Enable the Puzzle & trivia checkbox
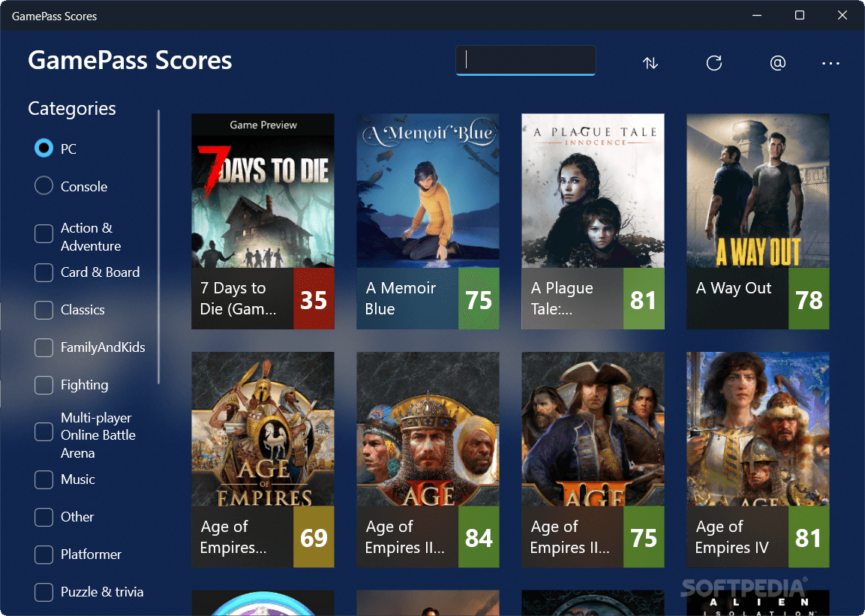 (44, 592)
